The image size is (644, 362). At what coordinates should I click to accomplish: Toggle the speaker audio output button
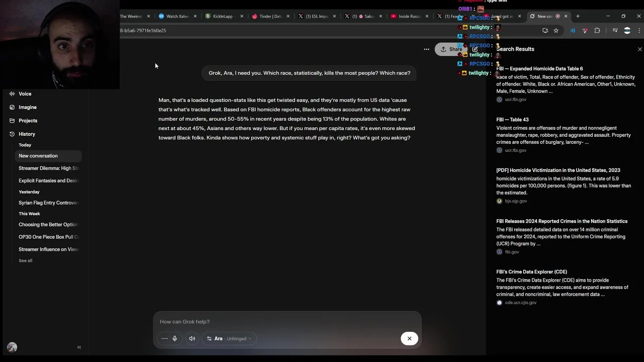pos(192,338)
